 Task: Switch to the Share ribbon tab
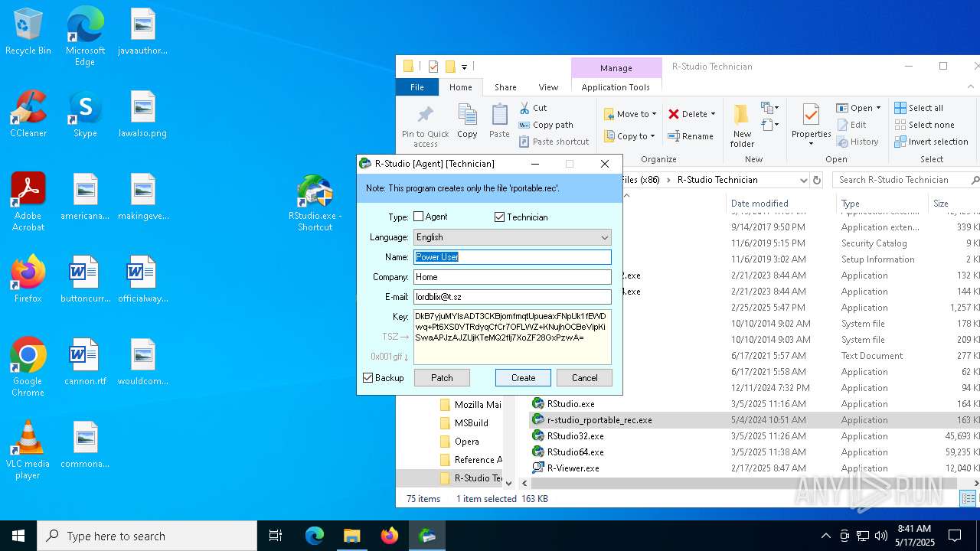coord(505,87)
